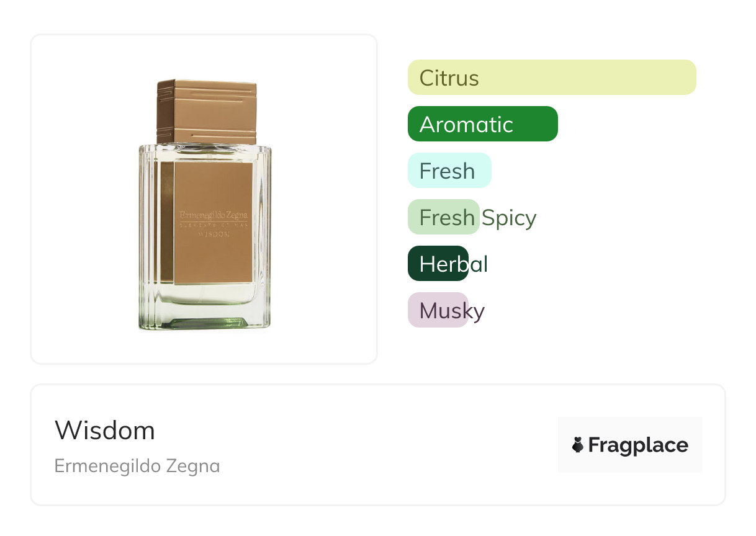Image resolution: width=756 pixels, height=536 pixels.
Task: Click the Ermenegildo Zegna engraving on the bottle label
Action: click(213, 215)
